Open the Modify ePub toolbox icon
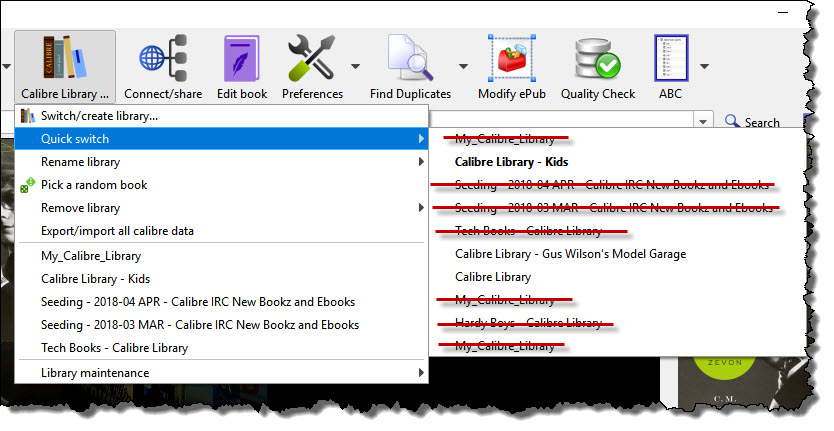This screenshot has height=431, width=834. click(512, 57)
